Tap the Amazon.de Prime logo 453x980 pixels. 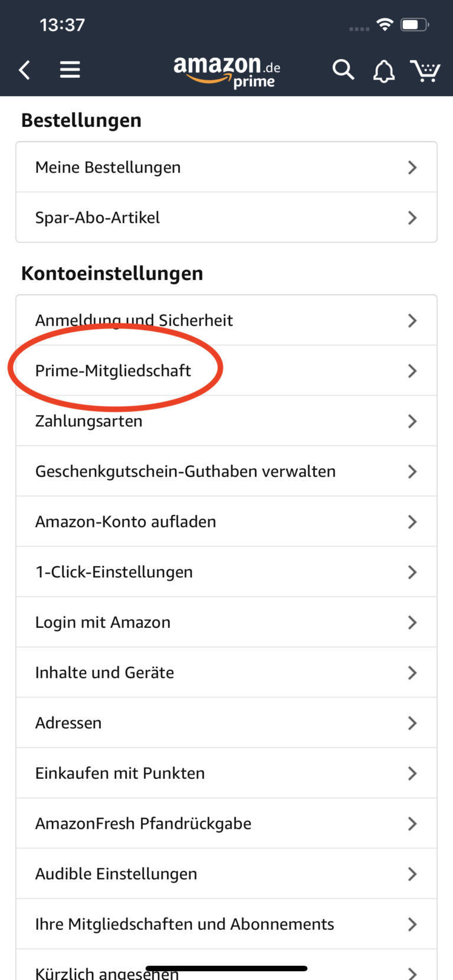tap(226, 72)
